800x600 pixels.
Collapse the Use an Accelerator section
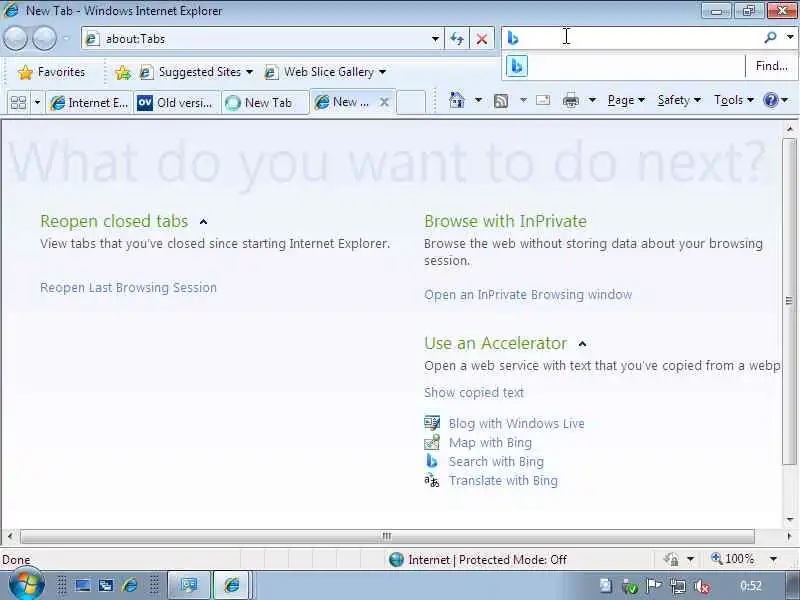[x=582, y=344]
